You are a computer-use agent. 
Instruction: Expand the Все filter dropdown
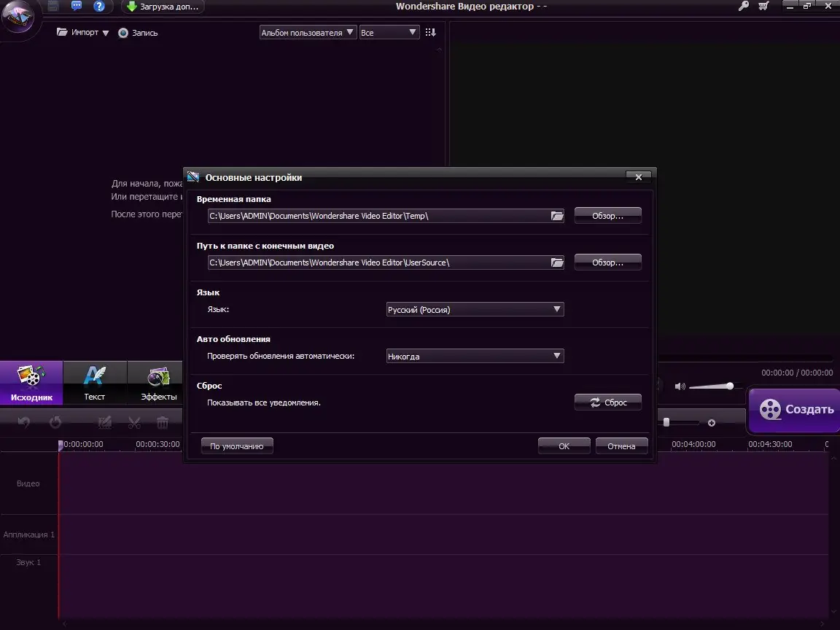pos(389,32)
